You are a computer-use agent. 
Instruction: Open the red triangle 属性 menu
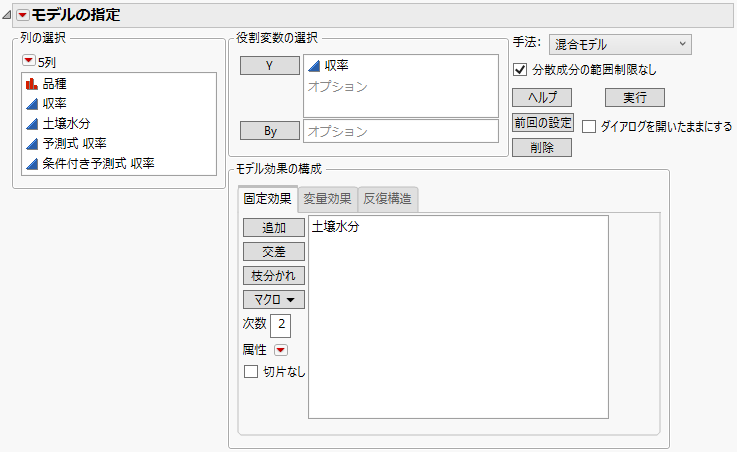(x=281, y=350)
